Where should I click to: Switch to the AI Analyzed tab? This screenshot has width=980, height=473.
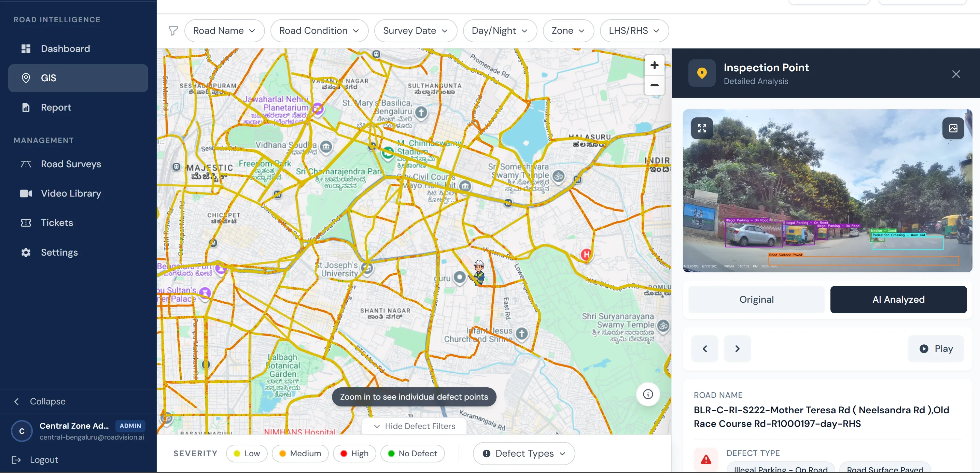[898, 300]
